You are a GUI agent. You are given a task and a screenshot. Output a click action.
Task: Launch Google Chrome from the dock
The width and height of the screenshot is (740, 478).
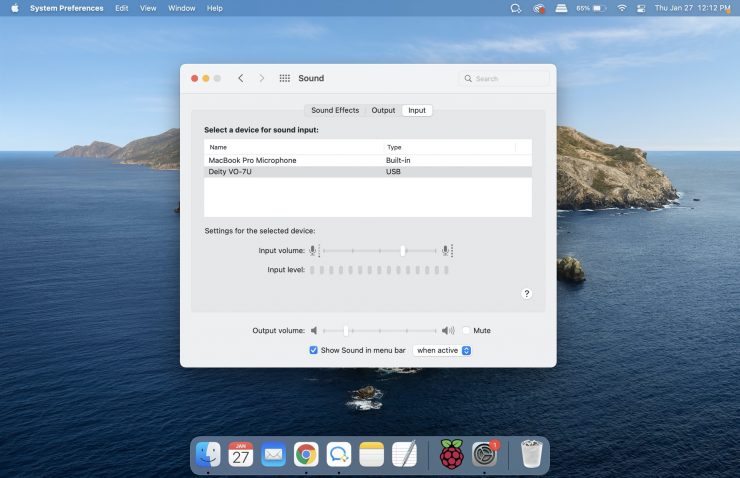[x=306, y=455]
